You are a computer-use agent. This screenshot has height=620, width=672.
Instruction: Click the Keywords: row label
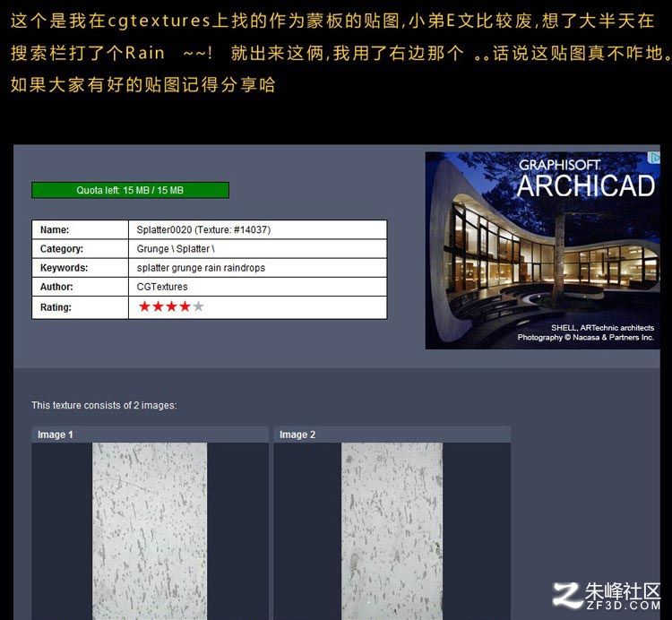[64, 268]
